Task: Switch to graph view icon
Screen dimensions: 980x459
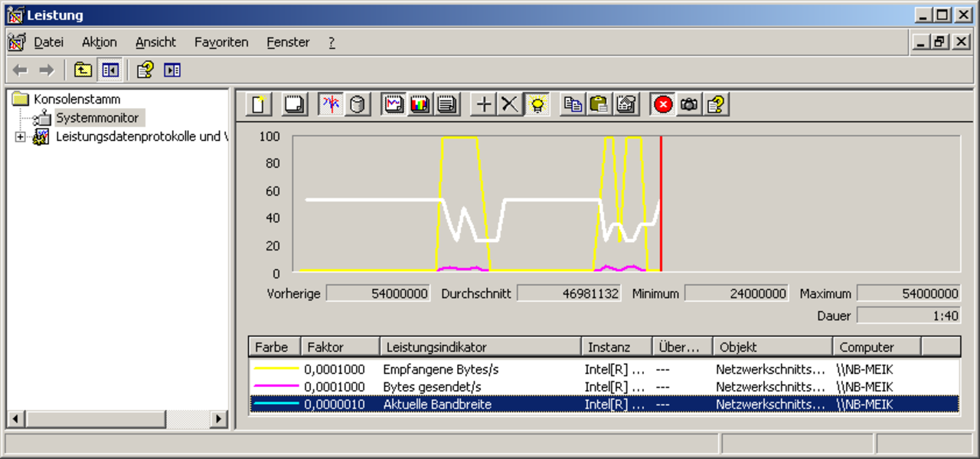Action: (394, 104)
